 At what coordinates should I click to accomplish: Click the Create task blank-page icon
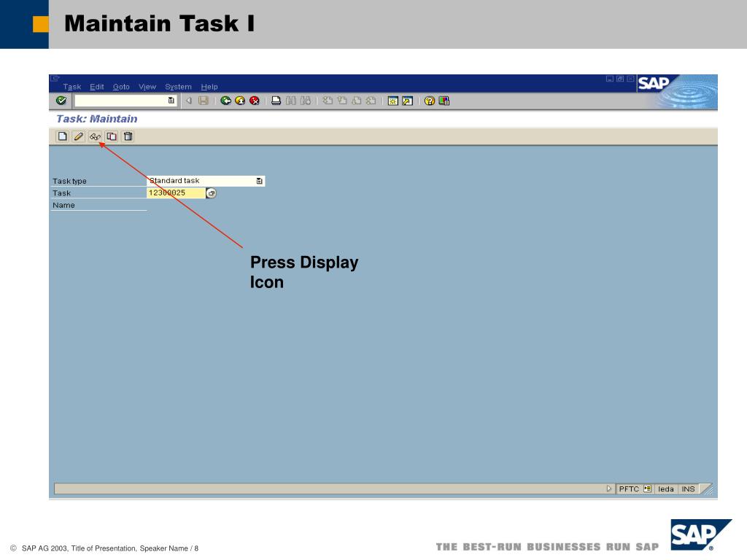coord(63,136)
